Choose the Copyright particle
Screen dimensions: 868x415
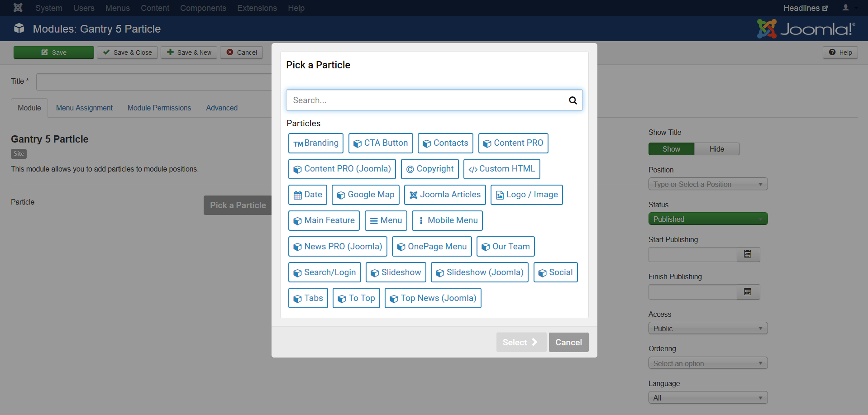pos(430,169)
